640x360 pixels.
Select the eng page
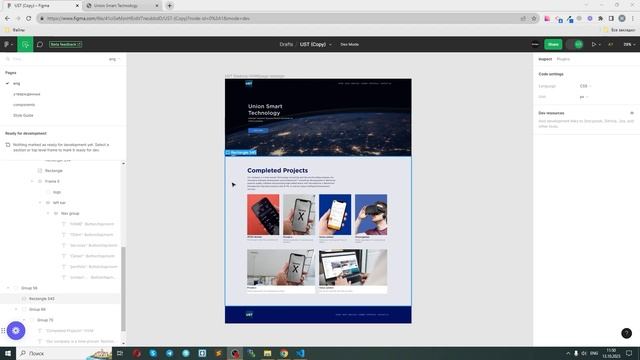point(16,83)
